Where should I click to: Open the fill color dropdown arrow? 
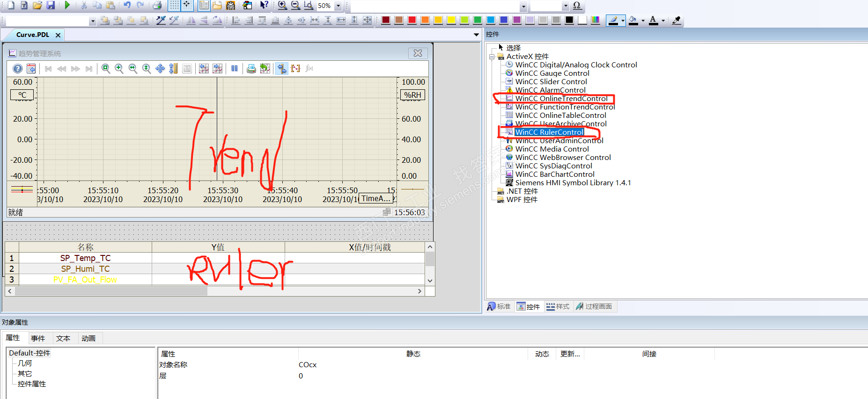[x=643, y=21]
